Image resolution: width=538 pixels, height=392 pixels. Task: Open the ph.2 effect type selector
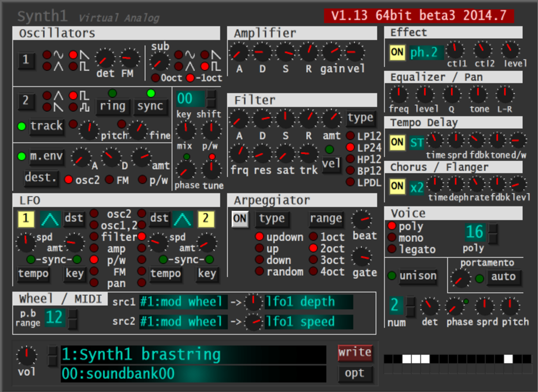tap(426, 52)
